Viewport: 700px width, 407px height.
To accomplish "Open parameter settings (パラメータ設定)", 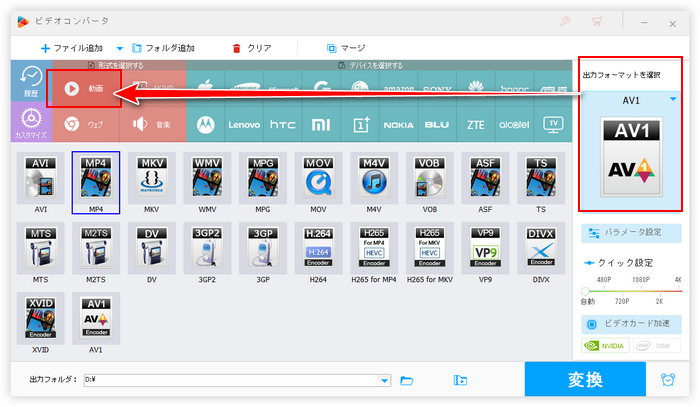I will 632,232.
